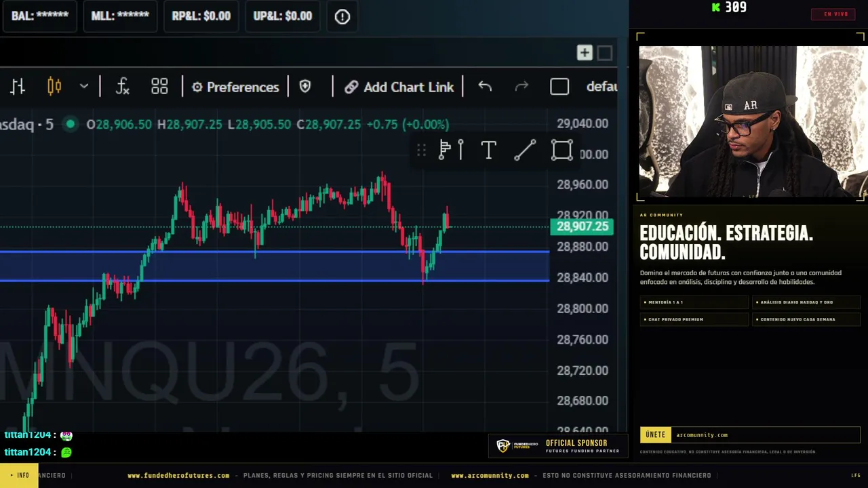Click the 28,840.00 price axis label
868x488 pixels.
[x=583, y=277]
